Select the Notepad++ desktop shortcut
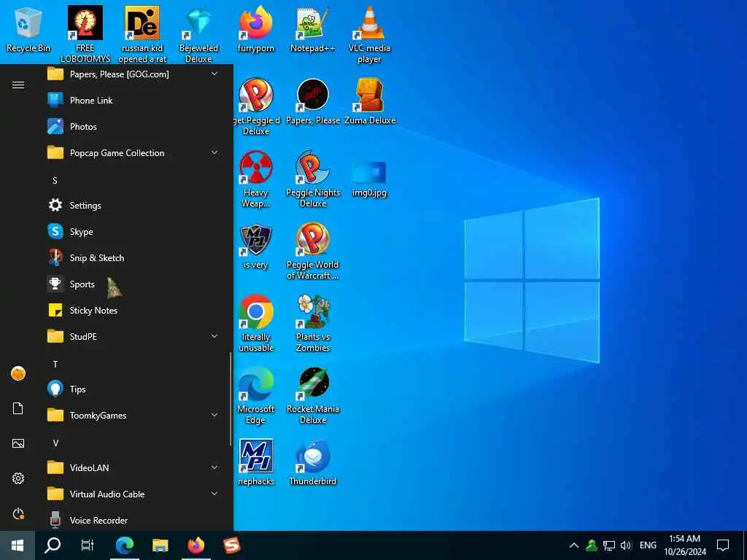 (x=312, y=29)
